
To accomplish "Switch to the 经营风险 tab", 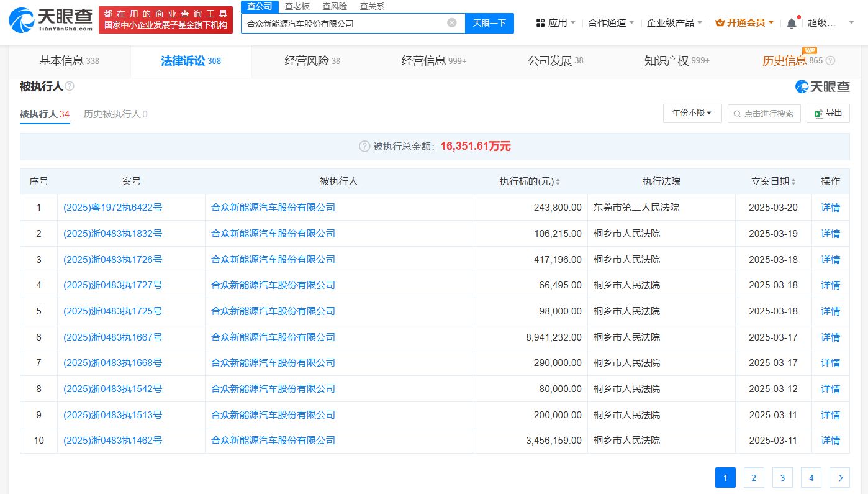I will pos(312,61).
